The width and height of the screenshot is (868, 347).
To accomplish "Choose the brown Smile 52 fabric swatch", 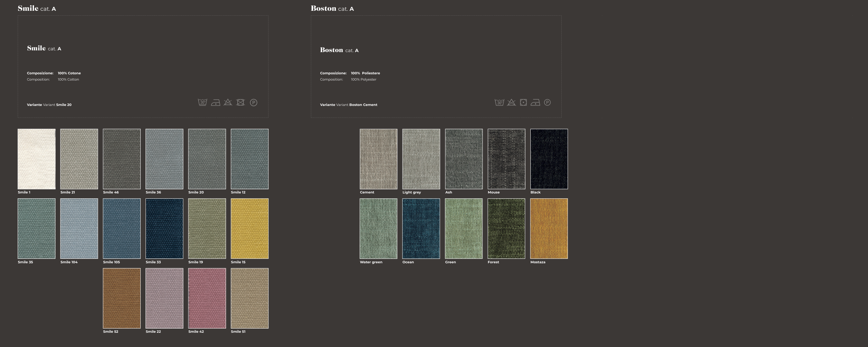I will point(122,298).
